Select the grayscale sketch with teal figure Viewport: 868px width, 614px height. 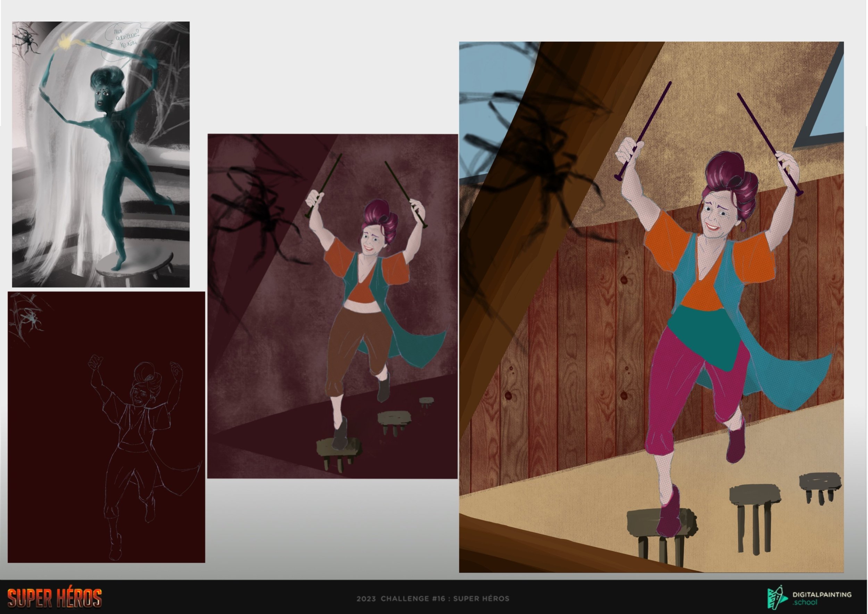(x=101, y=154)
